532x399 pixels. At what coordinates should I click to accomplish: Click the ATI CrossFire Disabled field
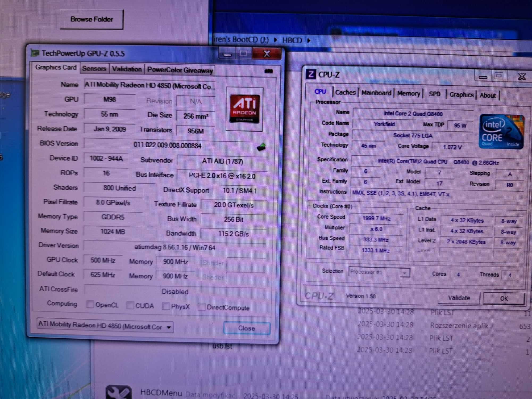click(x=175, y=291)
